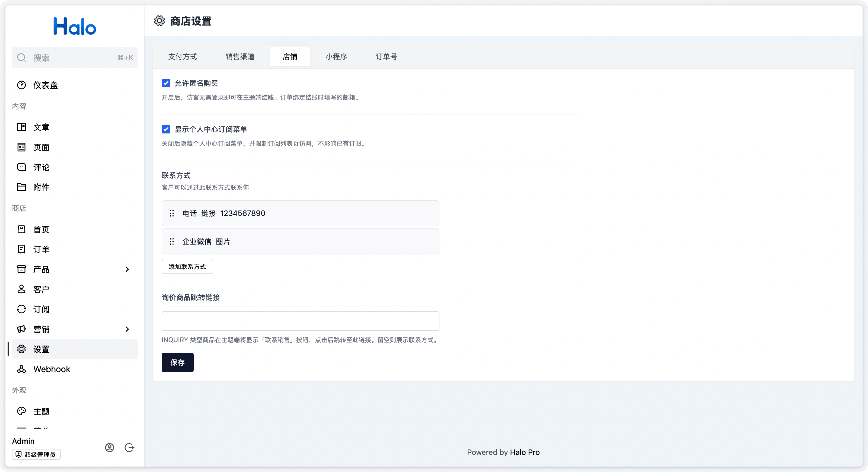
Task: Select the Settings (设置) gear in sidebar
Action: click(22, 349)
